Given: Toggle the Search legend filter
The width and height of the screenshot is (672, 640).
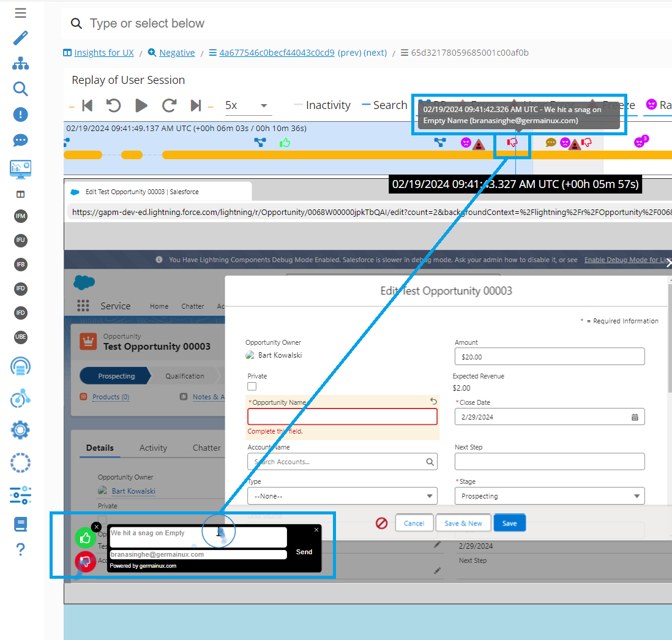Looking at the screenshot, I should pos(384,105).
